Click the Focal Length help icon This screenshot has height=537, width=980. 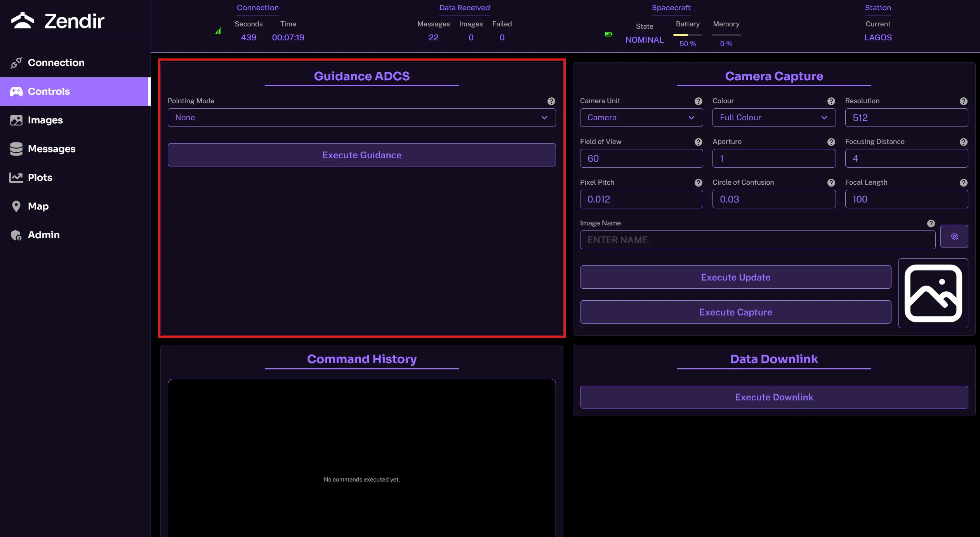963,183
